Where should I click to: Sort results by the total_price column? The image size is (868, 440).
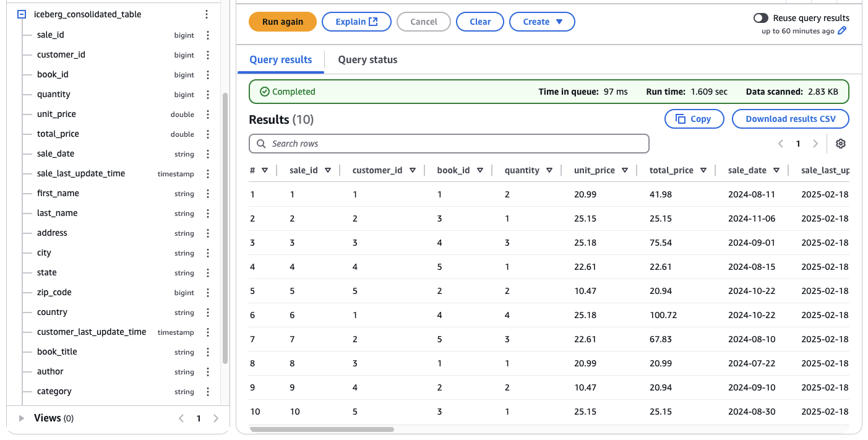[x=703, y=170]
